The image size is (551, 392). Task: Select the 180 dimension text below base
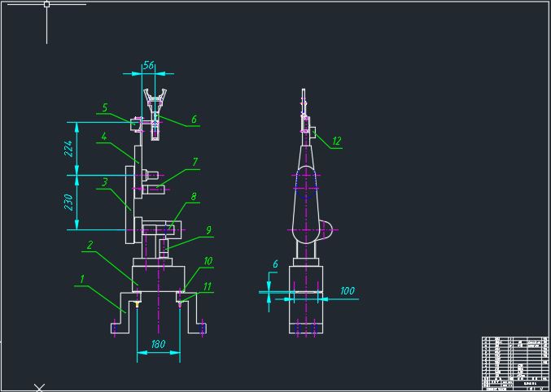click(158, 344)
